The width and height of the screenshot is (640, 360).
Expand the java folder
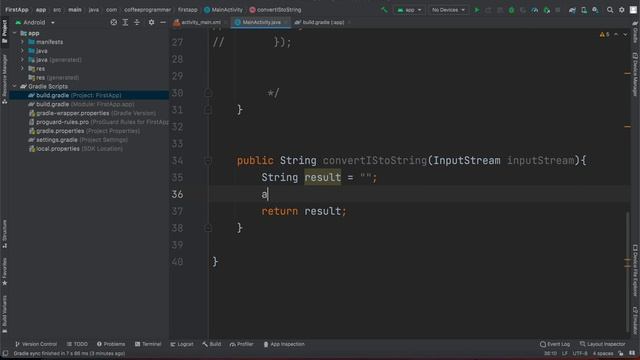[x=22, y=51]
